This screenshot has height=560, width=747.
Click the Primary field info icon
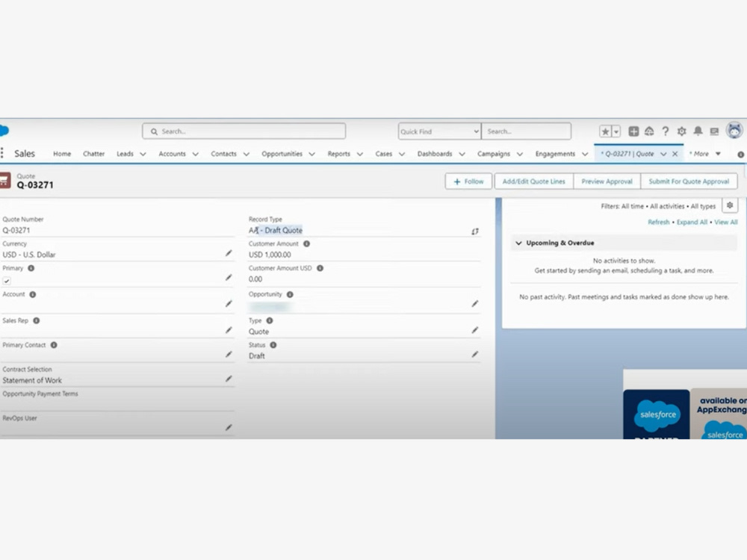[31, 268]
